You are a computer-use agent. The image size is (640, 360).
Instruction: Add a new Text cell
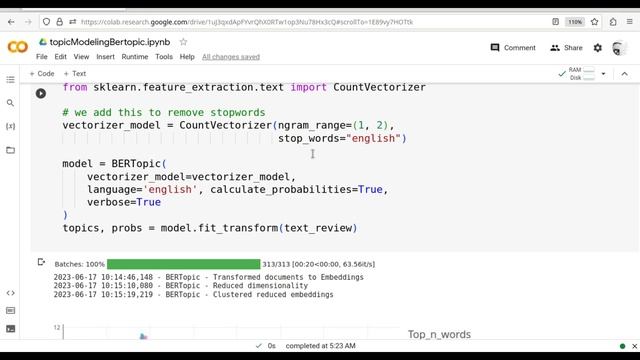pos(75,73)
